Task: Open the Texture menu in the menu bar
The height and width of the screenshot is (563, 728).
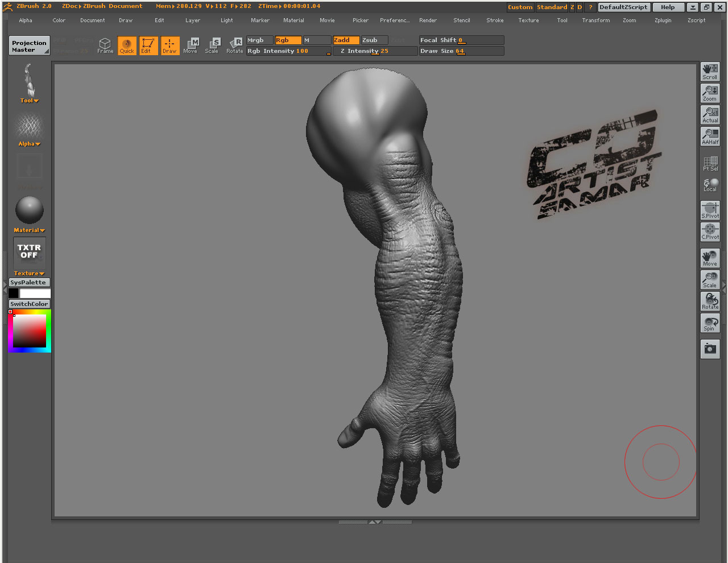Action: click(x=528, y=20)
